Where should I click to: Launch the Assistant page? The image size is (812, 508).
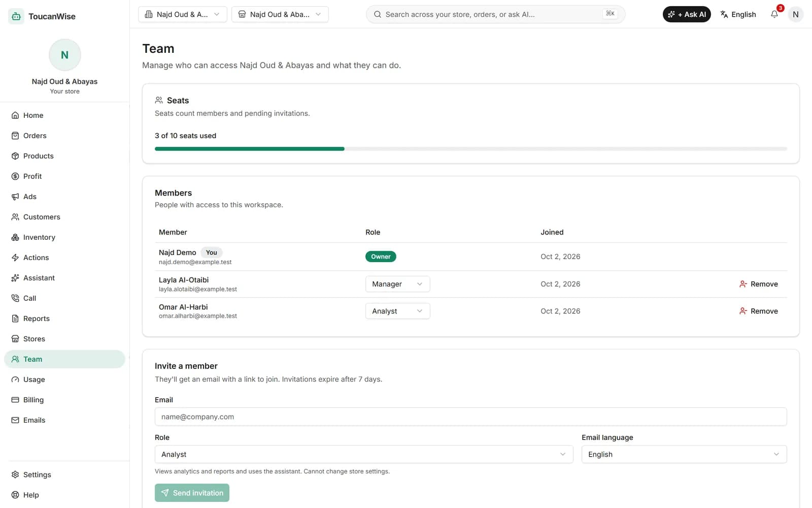point(64,278)
